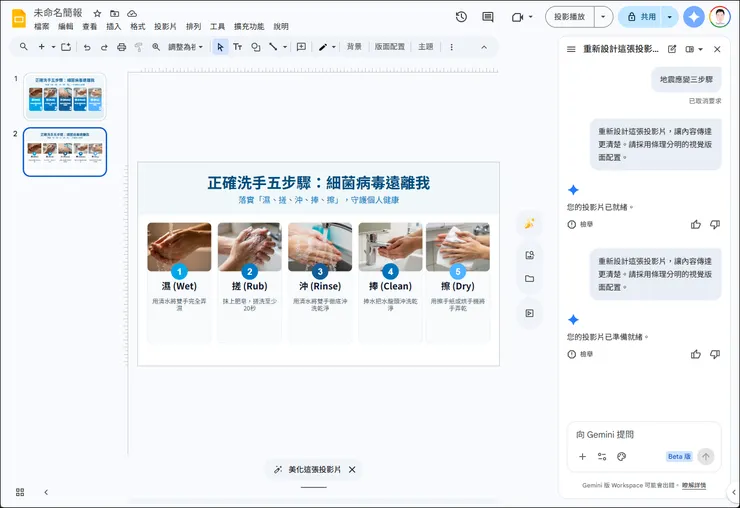
Task: Open the new slide layout dropdown arrow
Action: [53, 47]
